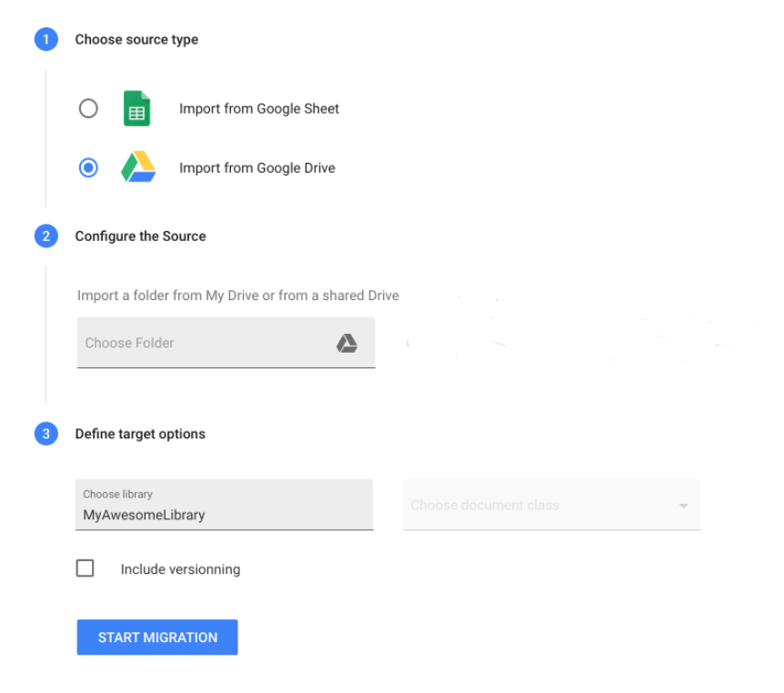This screenshot has width=784, height=693.
Task: Go to step 3 Define target options
Action: pos(46,434)
